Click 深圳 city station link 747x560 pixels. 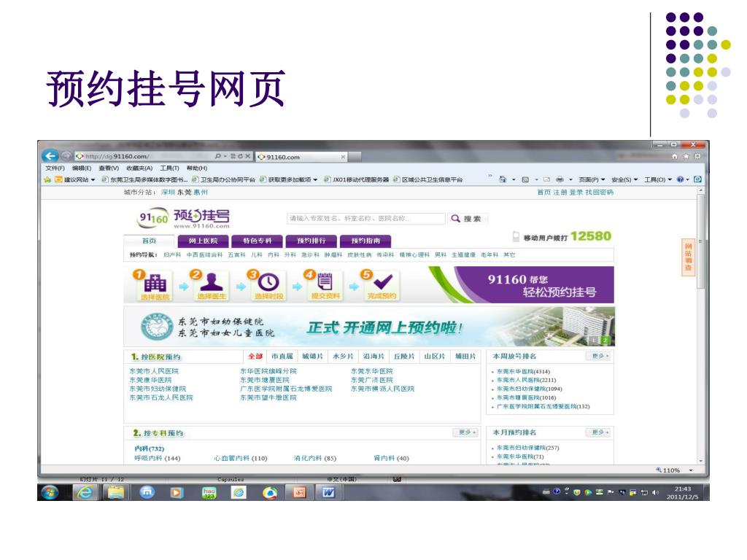tap(168, 192)
